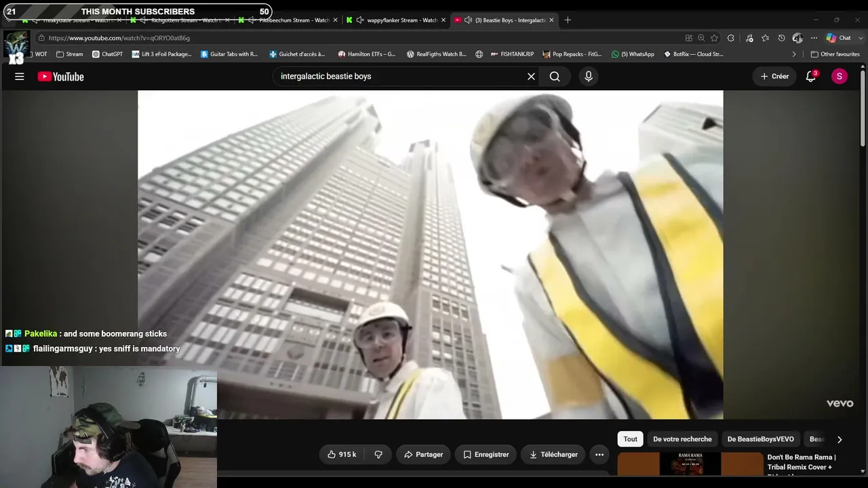The width and height of the screenshot is (868, 488).
Task: View site information lock icon
Action: 41,38
